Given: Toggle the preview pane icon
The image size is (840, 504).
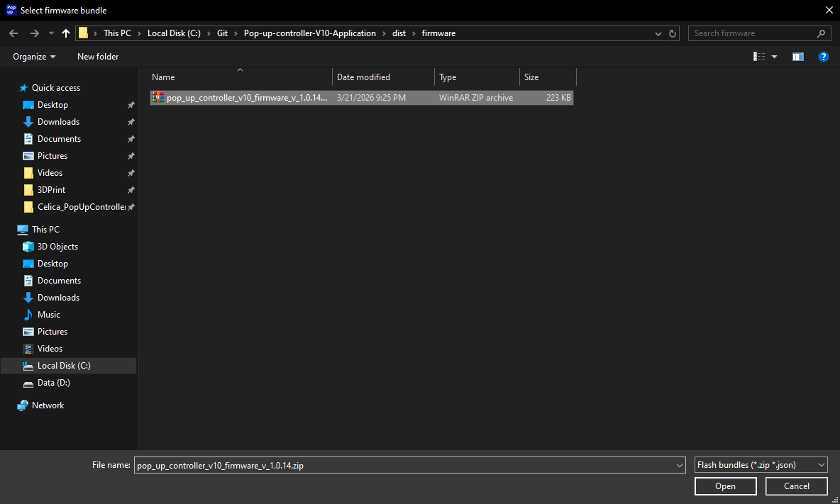Looking at the screenshot, I should pos(797,56).
